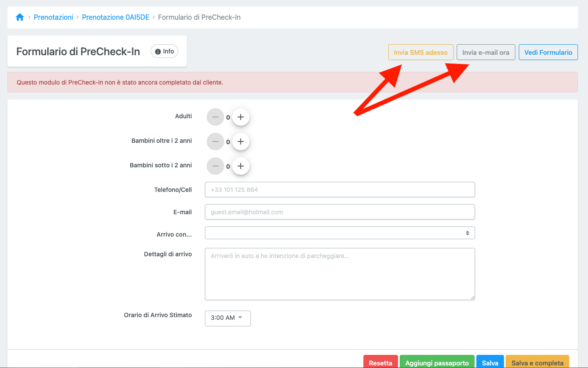Go to Prenotazioni breadcrumb link
Image resolution: width=588 pixels, height=368 pixels.
[53, 18]
